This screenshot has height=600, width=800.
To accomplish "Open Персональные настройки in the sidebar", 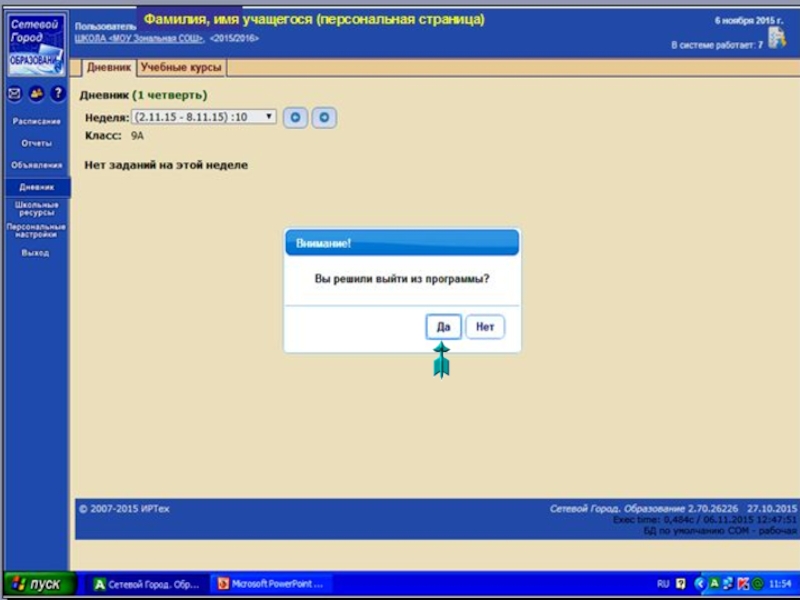I will pyautogui.click(x=36, y=230).
